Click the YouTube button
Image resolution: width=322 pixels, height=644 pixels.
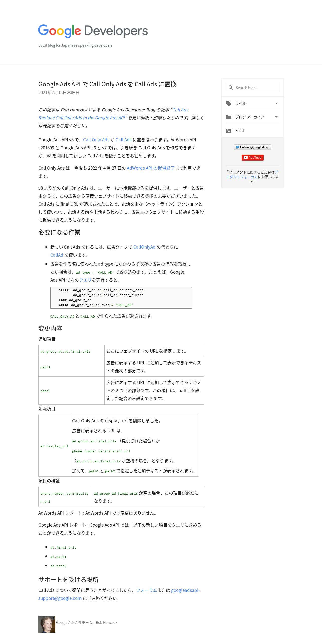tap(253, 158)
